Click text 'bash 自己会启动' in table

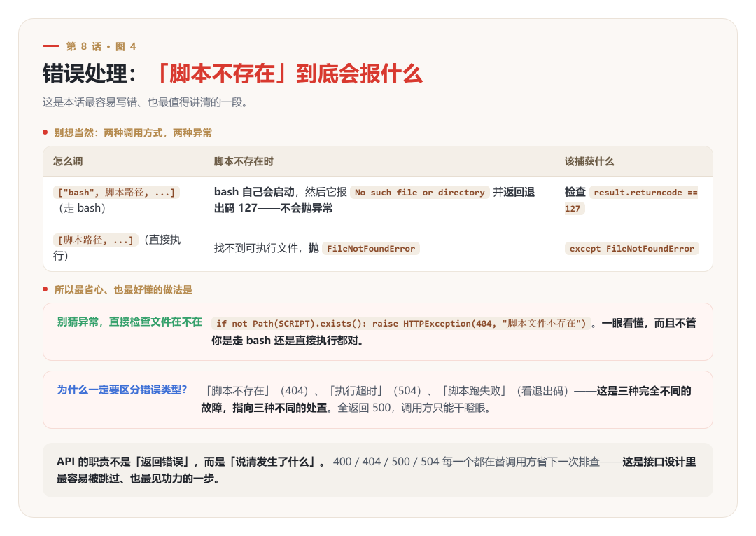point(254,192)
